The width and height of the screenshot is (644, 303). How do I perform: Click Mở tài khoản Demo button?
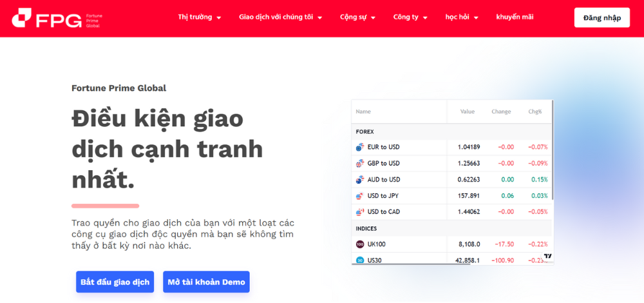[x=206, y=282]
